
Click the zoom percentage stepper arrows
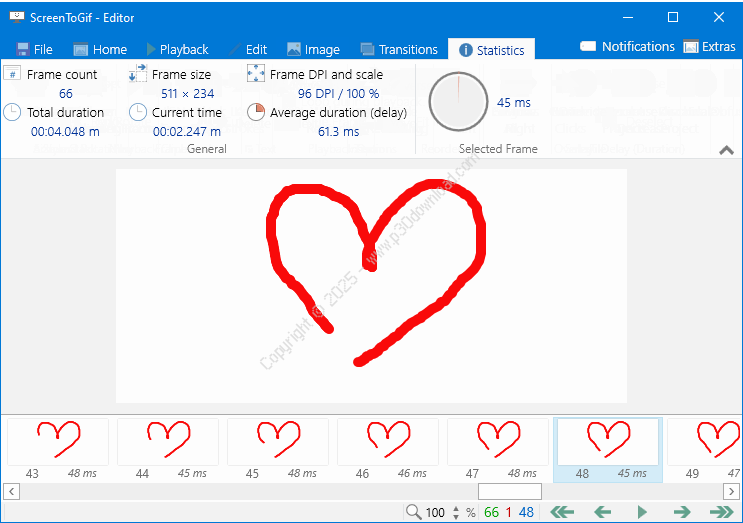457,512
